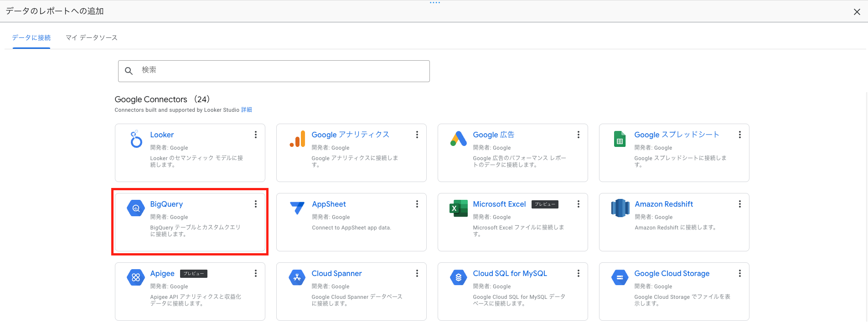Click the dotted drag handle at panel top
The width and height of the screenshot is (868, 323).
pos(435,3)
